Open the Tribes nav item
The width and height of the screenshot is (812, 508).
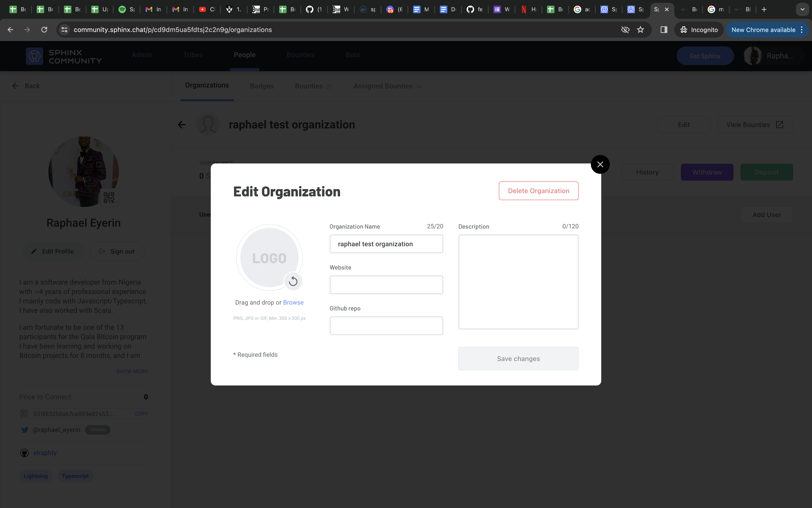193,55
